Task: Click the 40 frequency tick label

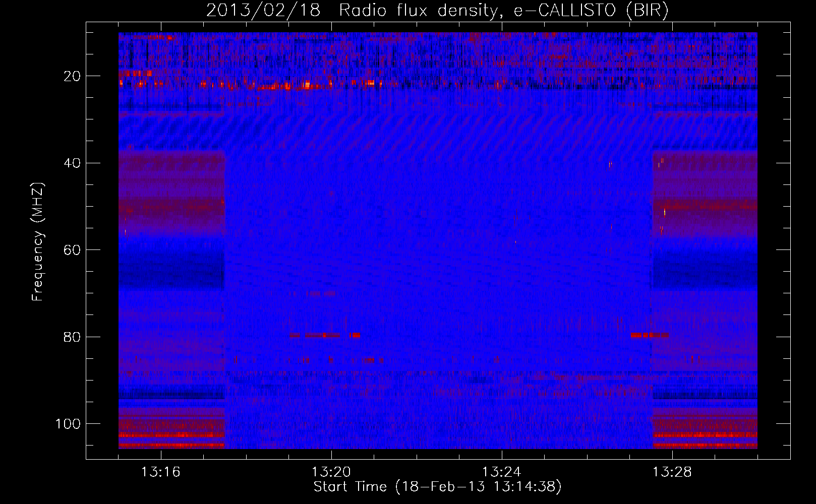Action: click(x=72, y=163)
